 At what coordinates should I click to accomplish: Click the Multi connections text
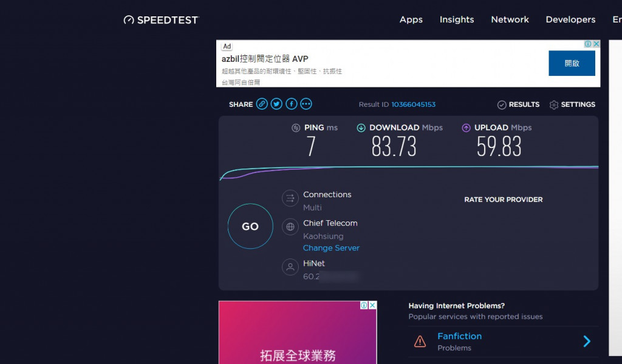tap(312, 207)
